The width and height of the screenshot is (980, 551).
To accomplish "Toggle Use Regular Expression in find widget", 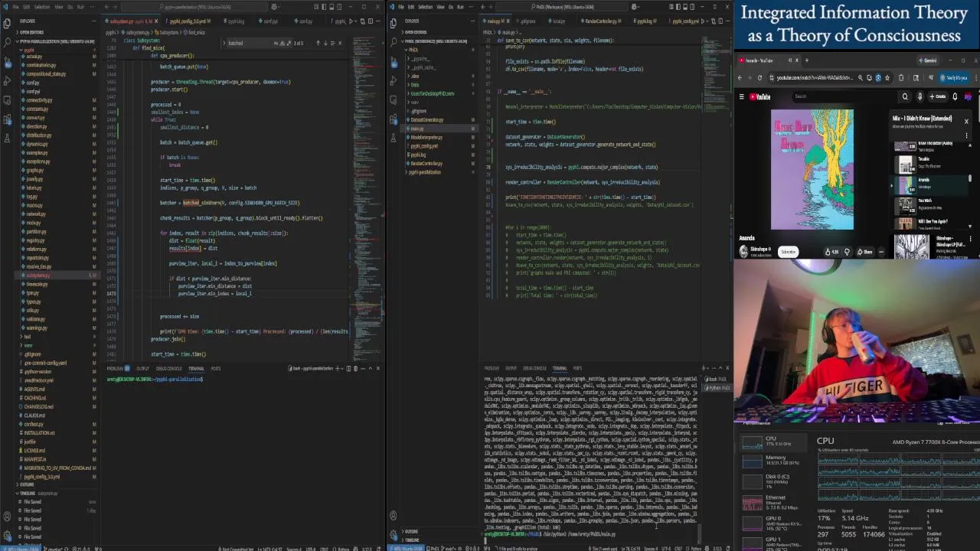I will (x=290, y=43).
